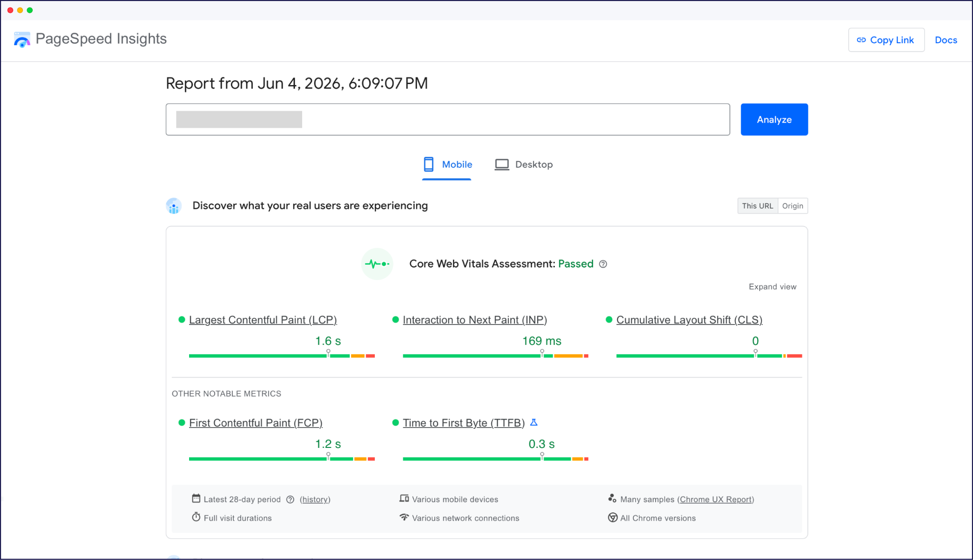973x560 pixels.
Task: Click the green TTFB status dot
Action: (x=395, y=423)
